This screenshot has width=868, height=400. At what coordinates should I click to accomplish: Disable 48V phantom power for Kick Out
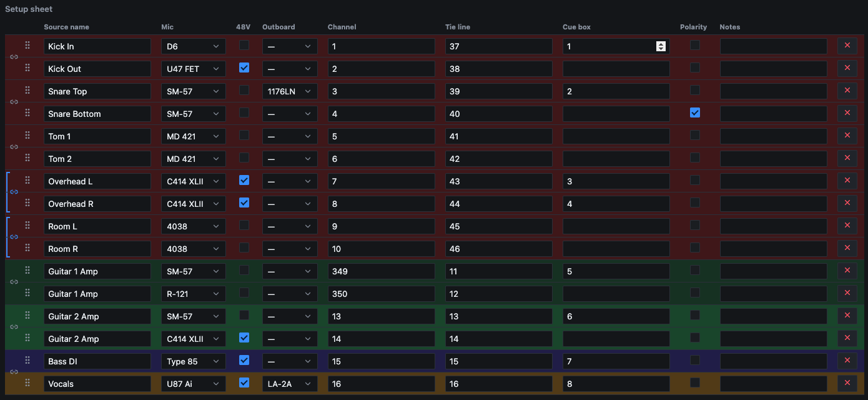pyautogui.click(x=244, y=67)
